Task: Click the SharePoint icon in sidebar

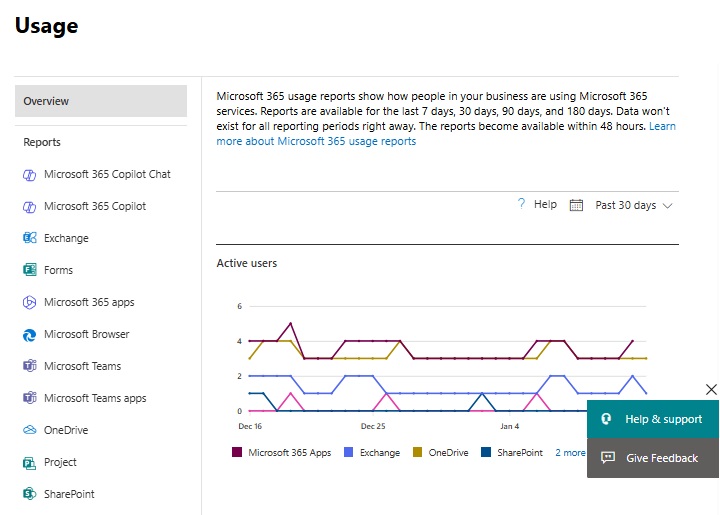Action: pyautogui.click(x=30, y=495)
